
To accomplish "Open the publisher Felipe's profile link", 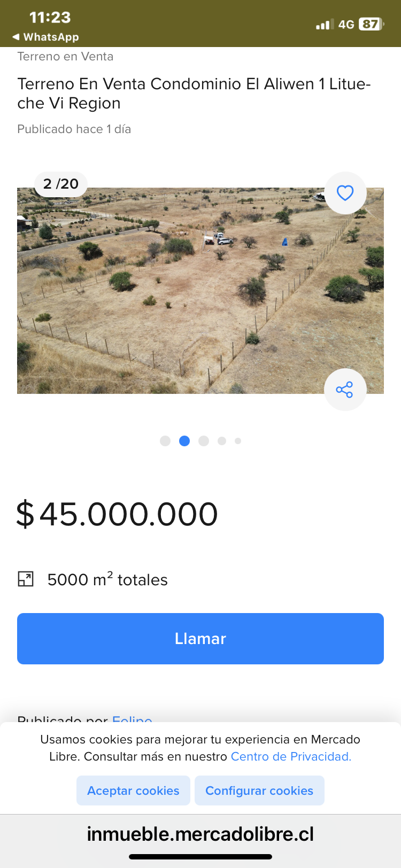I will pyautogui.click(x=132, y=718).
